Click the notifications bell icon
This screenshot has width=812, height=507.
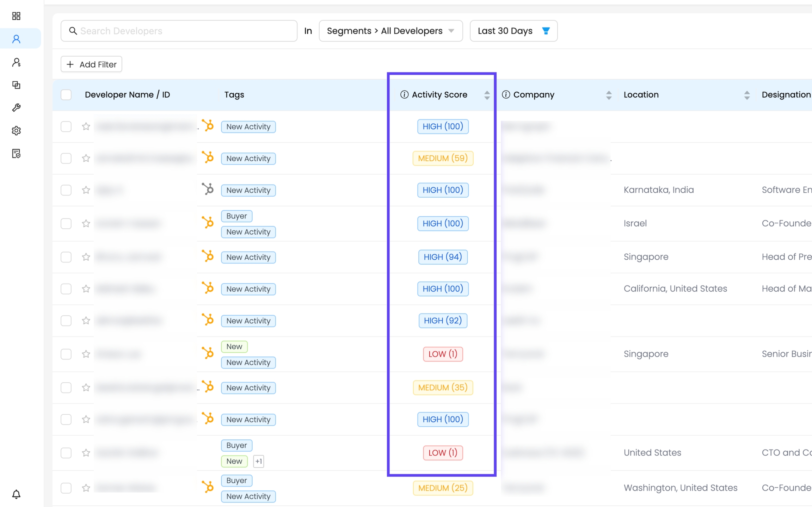pos(16,494)
